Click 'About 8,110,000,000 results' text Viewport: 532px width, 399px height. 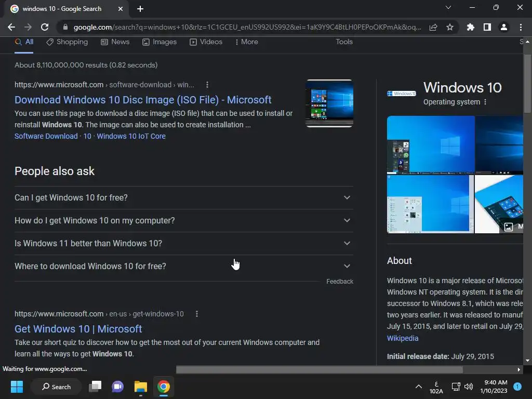(x=86, y=65)
